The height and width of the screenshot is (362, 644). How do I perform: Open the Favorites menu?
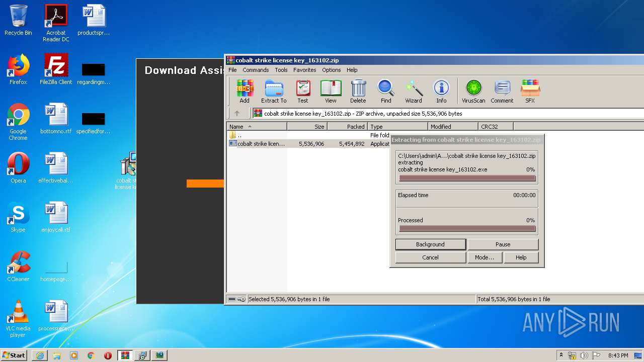(x=305, y=70)
